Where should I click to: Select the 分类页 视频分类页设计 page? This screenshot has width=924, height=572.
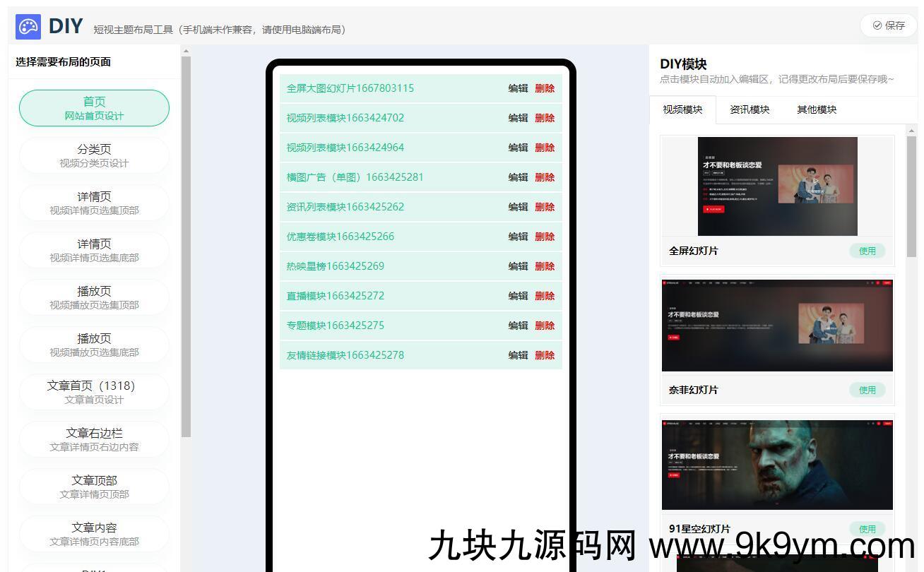94,155
